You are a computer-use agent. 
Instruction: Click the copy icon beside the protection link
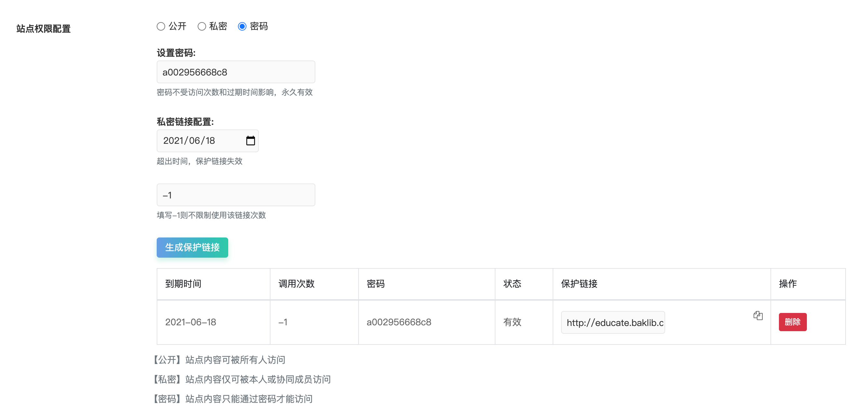coord(758,316)
